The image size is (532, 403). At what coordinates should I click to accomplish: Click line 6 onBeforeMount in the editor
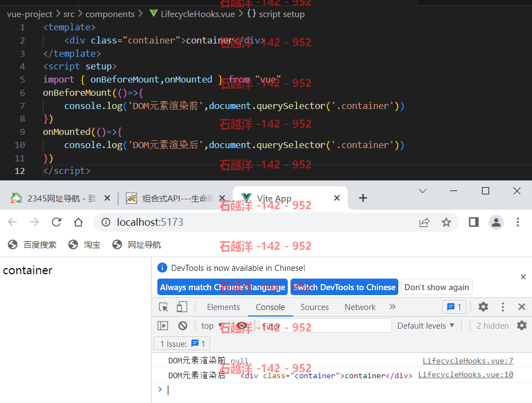pyautogui.click(x=78, y=92)
